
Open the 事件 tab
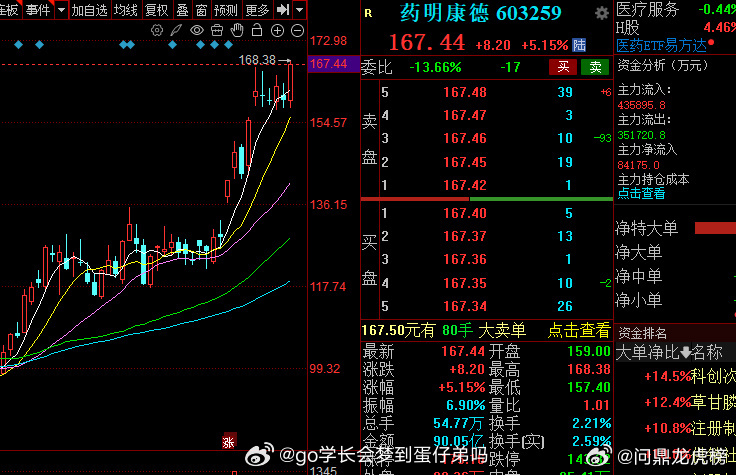(x=38, y=9)
